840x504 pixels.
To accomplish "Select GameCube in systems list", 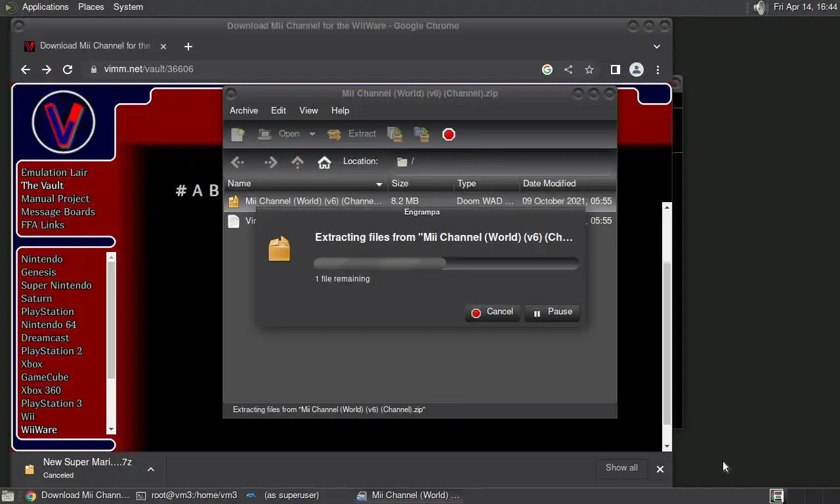I will (45, 377).
